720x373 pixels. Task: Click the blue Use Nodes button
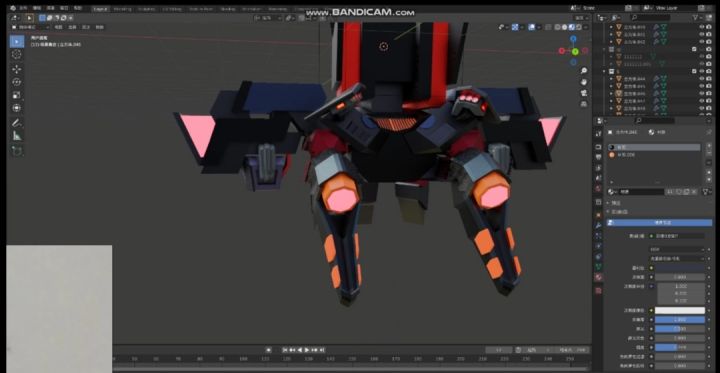tap(660, 223)
